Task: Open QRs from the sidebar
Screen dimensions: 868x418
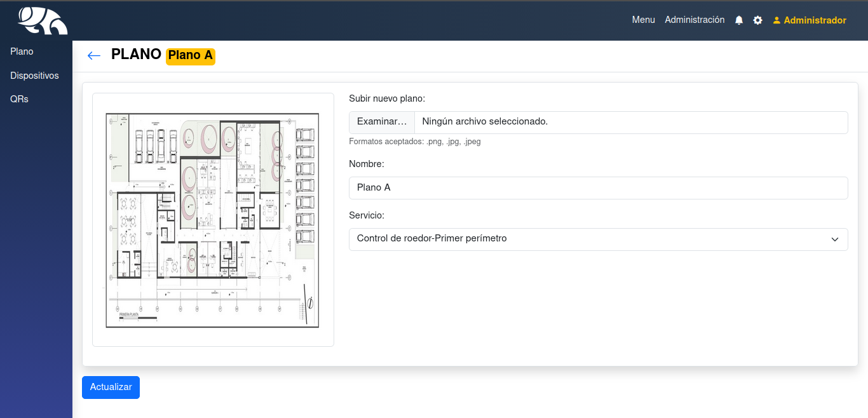Action: tap(19, 99)
